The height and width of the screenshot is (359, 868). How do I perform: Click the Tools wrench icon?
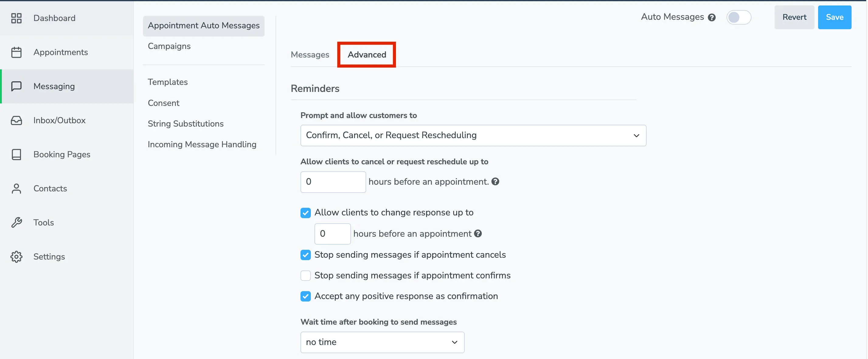[16, 222]
